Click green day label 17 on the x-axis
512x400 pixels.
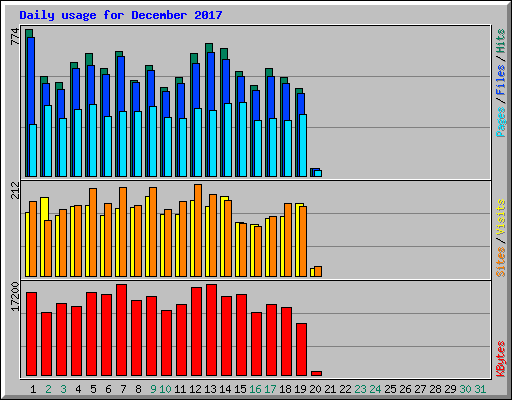coord(270,389)
